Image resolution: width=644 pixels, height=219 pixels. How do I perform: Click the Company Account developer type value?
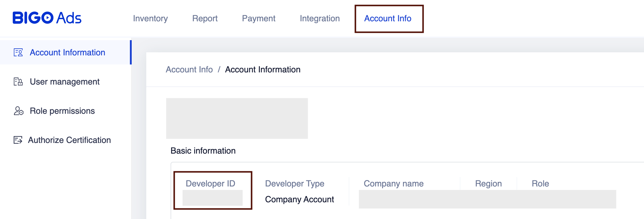[299, 200]
